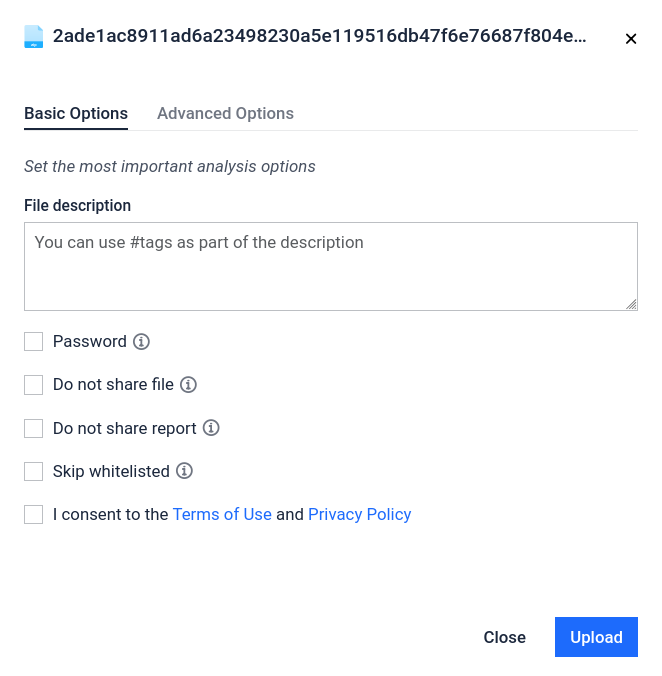This screenshot has width=662, height=676.
Task: Click the Skip whitelisted info icon
Action: 185,471
